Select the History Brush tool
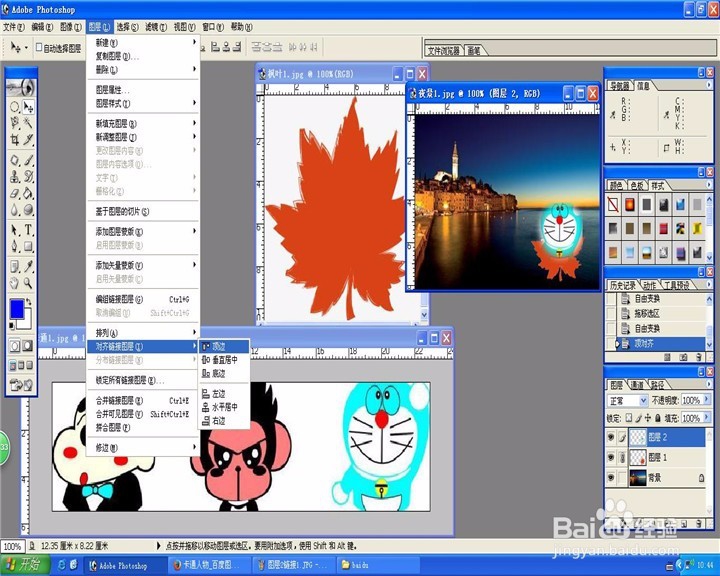Image resolution: width=720 pixels, height=576 pixels. pos(28,177)
